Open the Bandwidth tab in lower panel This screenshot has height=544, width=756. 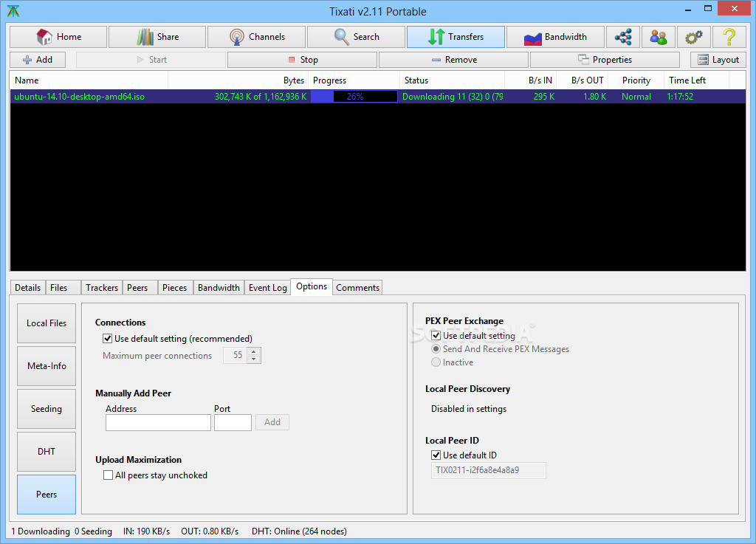[x=219, y=288]
